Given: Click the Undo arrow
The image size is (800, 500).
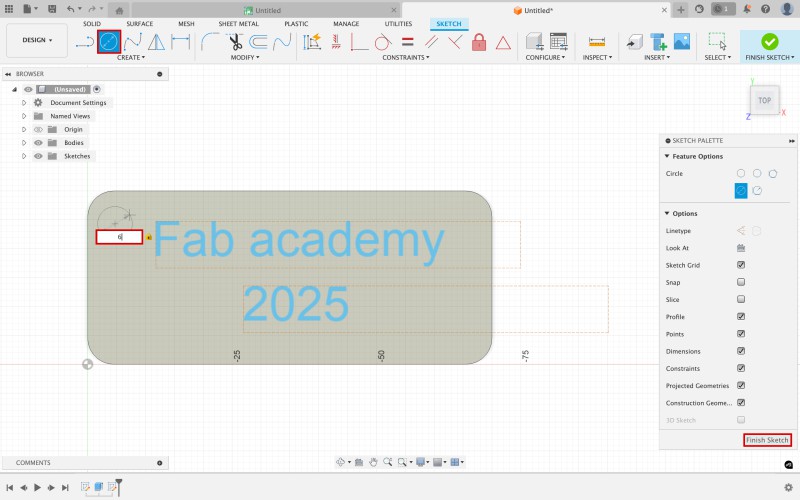Looking at the screenshot, I should click(x=70, y=9).
